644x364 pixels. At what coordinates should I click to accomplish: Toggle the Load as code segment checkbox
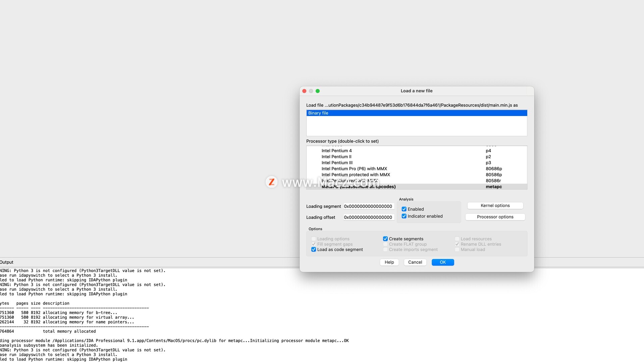pyautogui.click(x=314, y=250)
